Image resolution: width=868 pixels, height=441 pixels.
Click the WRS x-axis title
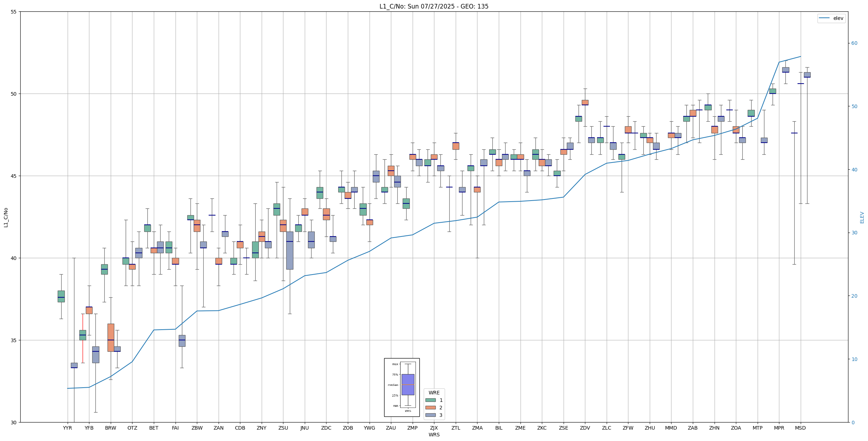434,435
